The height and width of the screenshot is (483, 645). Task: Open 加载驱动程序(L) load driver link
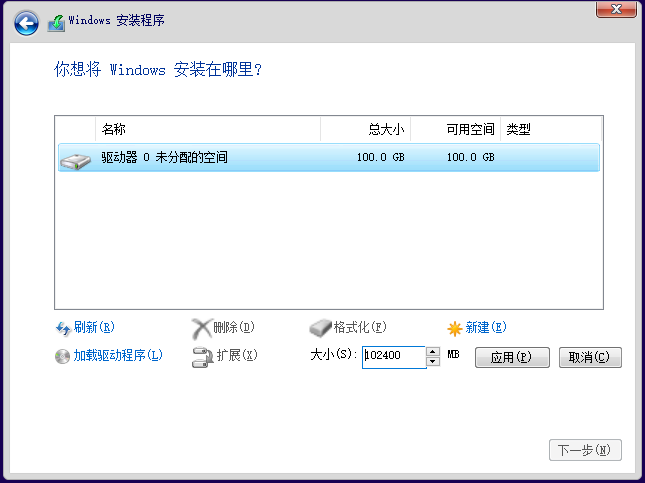(118, 355)
